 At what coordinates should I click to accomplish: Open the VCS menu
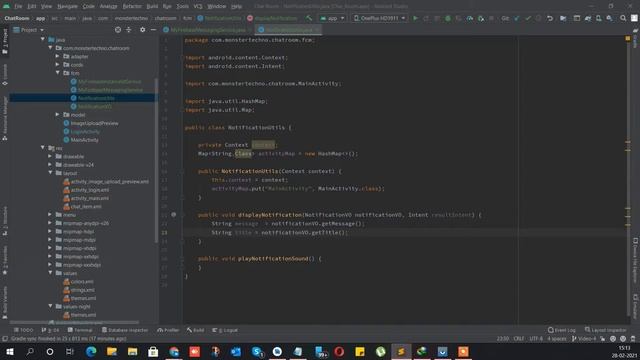(x=198, y=7)
